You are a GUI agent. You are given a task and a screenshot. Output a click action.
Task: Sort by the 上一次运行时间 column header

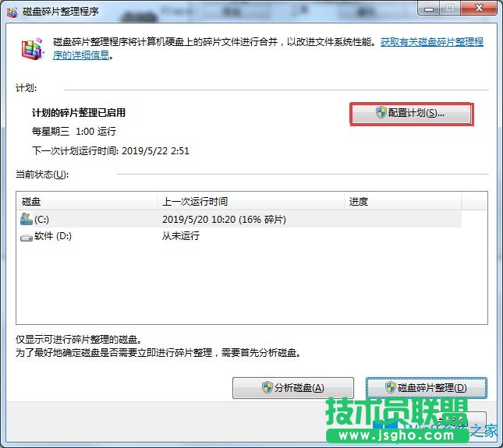250,201
